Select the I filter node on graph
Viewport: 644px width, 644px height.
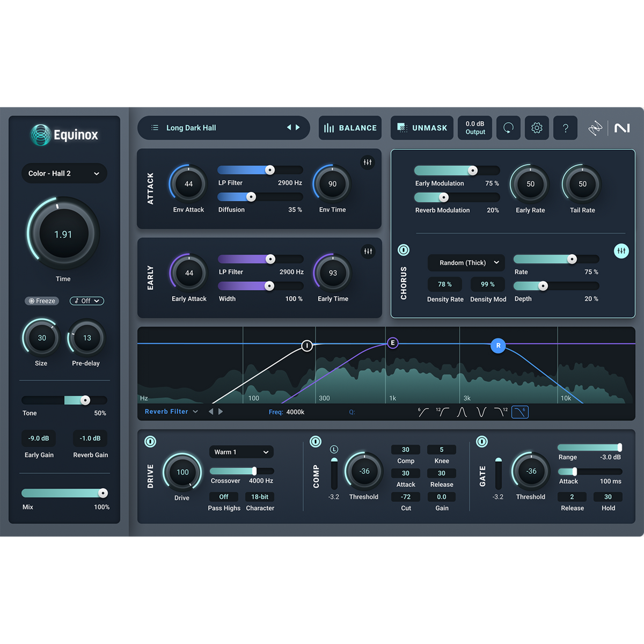[307, 346]
